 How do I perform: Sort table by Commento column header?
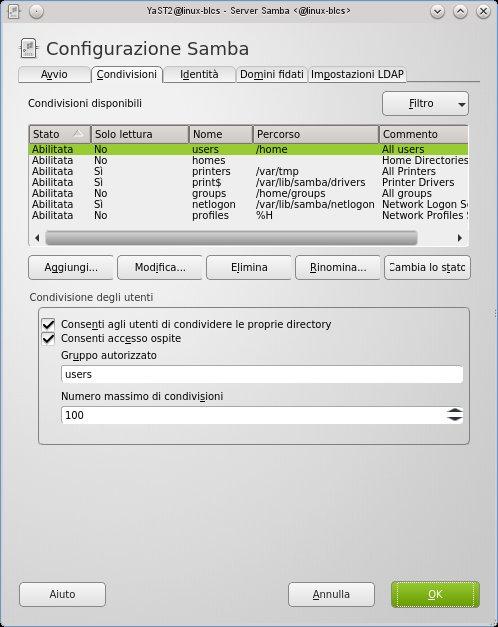(x=423, y=134)
